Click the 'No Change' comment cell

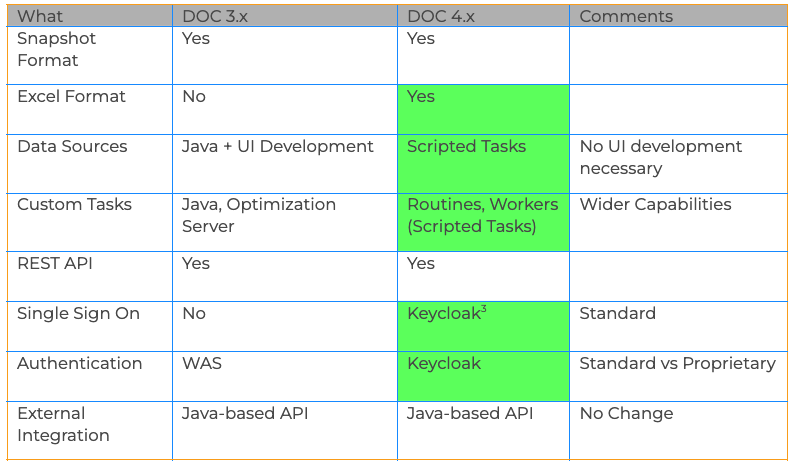678,430
